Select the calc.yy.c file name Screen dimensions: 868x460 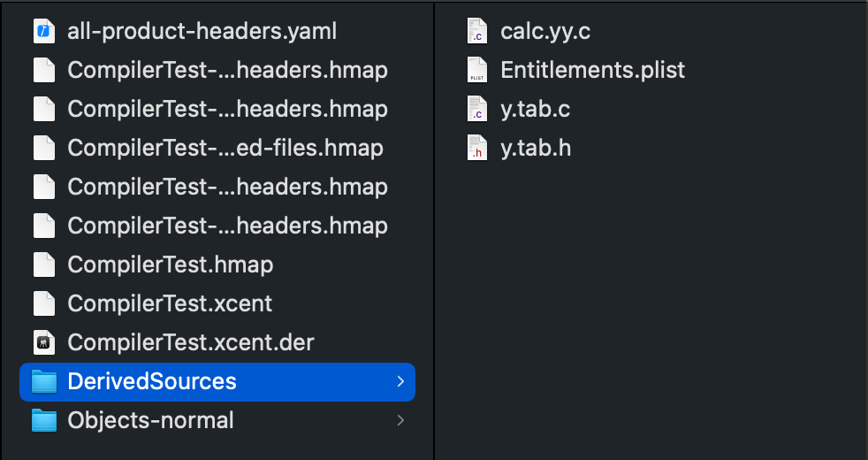(545, 31)
